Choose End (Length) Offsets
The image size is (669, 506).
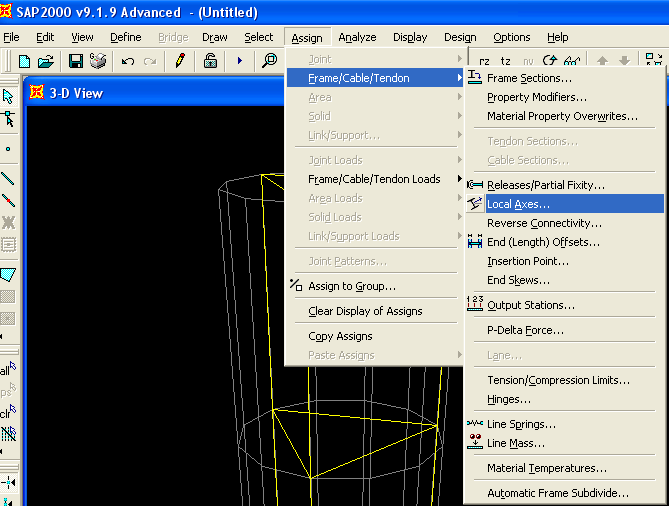click(x=565, y=242)
